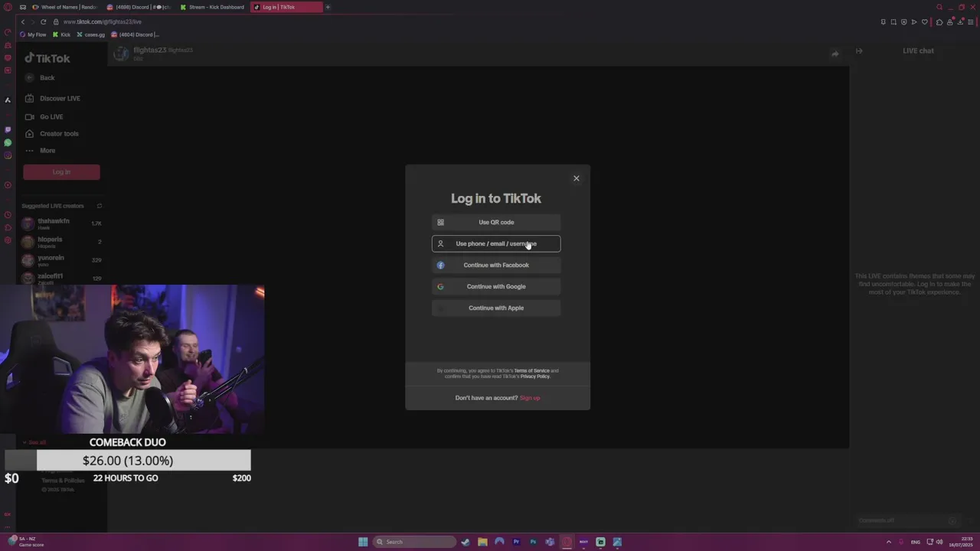Go Back in the TikTok sidebar
The image size is (980, 551).
tap(40, 77)
